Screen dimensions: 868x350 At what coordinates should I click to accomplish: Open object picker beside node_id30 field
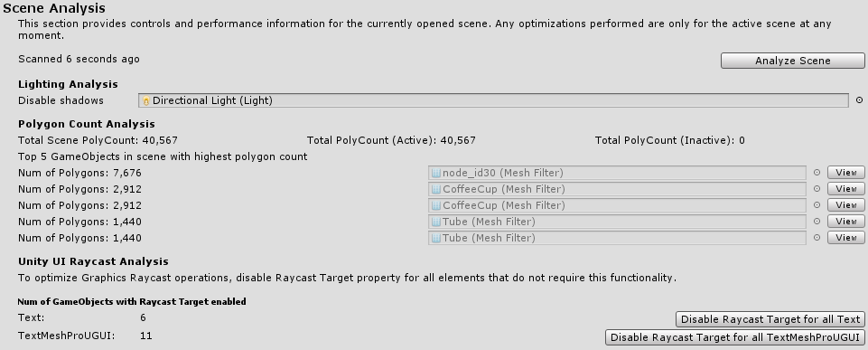(817, 173)
